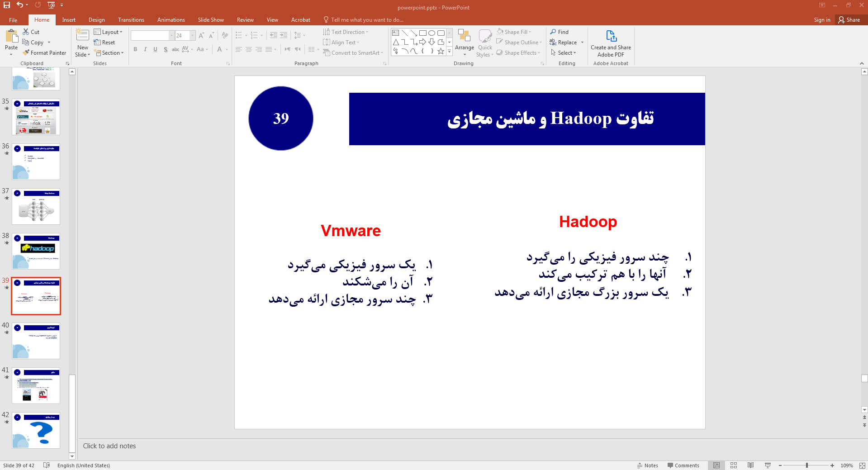868x470 pixels.
Task: Switch to the Animations tab
Action: [x=171, y=20]
